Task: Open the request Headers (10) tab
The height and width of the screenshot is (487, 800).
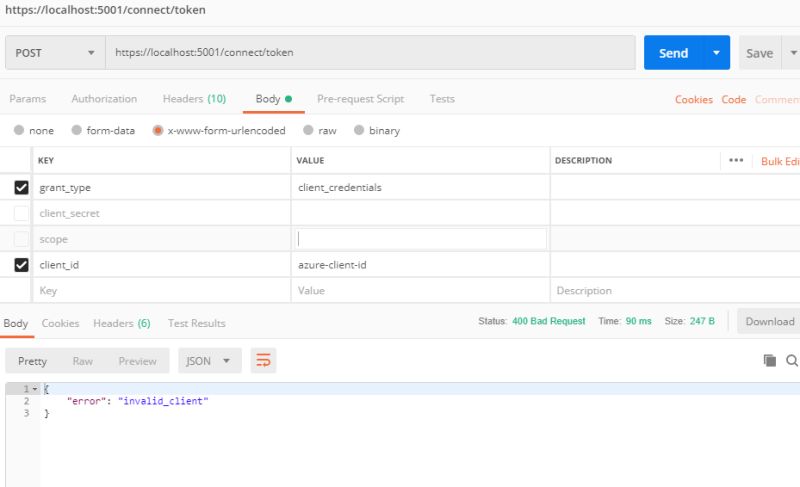Action: [194, 99]
